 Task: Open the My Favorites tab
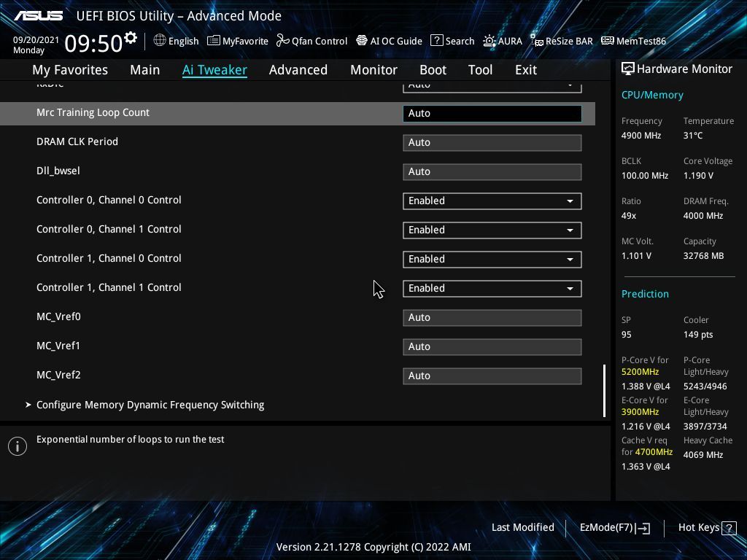point(70,70)
